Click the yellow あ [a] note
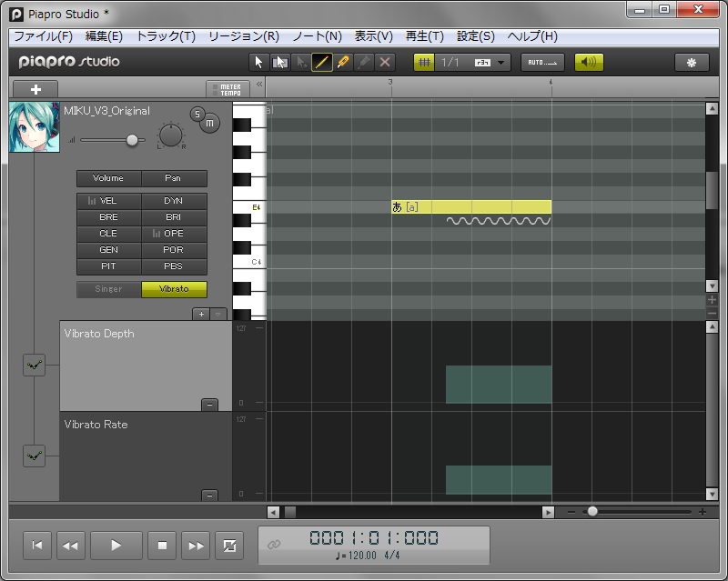Screen dimensions: 728x581 coord(471,207)
